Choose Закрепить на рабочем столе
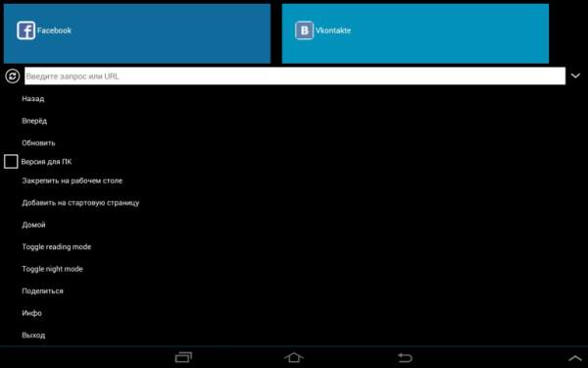The height and width of the screenshot is (368, 588). point(72,181)
